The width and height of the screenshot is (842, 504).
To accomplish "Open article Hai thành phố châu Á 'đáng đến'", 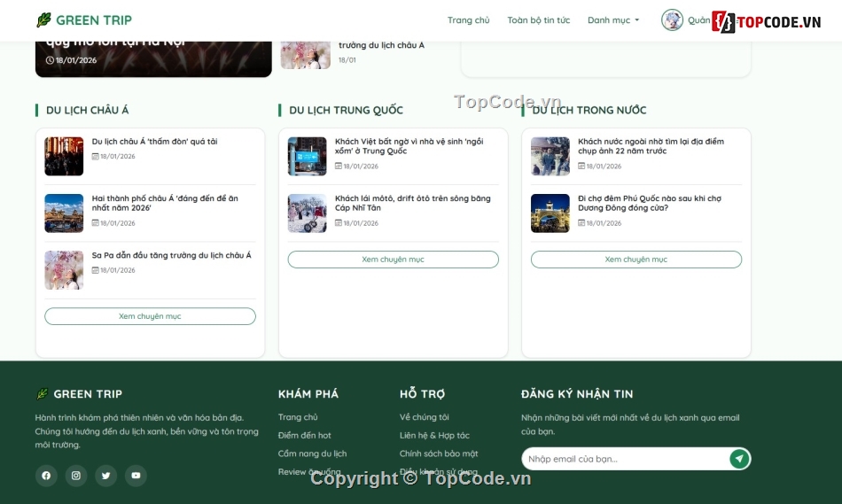I will [165, 203].
